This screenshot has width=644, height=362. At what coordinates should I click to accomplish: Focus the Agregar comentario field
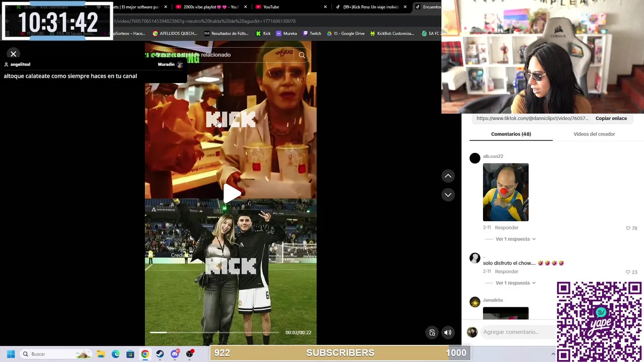coord(518,332)
